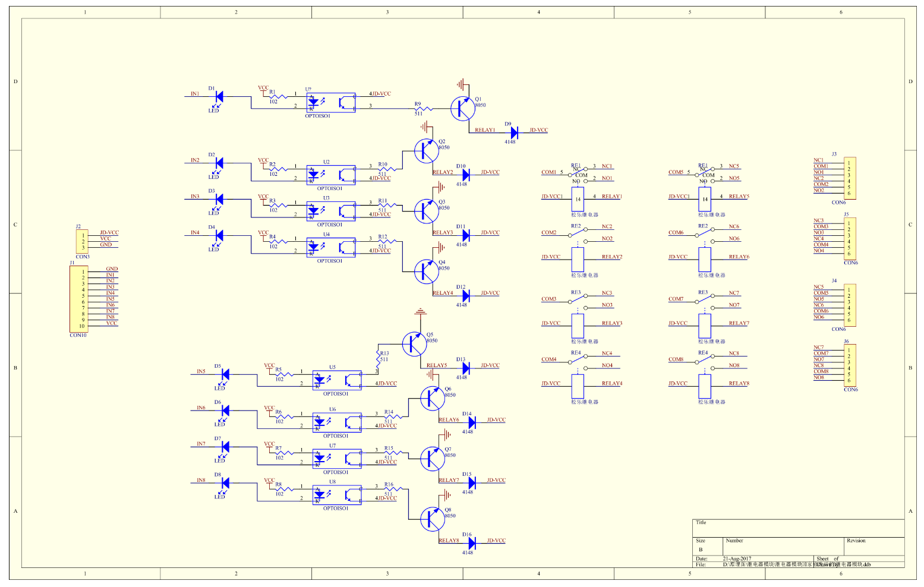924x587 pixels.
Task: Click the D9 4148 diode symbol
Action: pyautogui.click(x=515, y=132)
